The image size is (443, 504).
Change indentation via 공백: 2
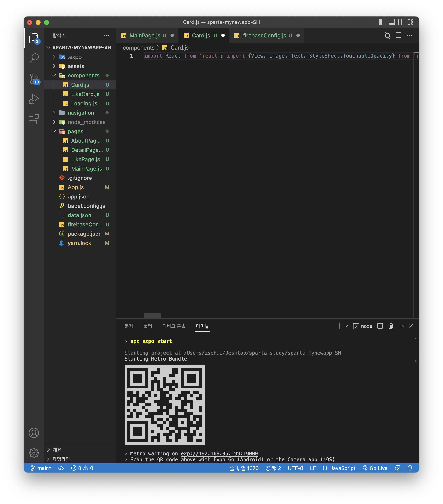[273, 468]
